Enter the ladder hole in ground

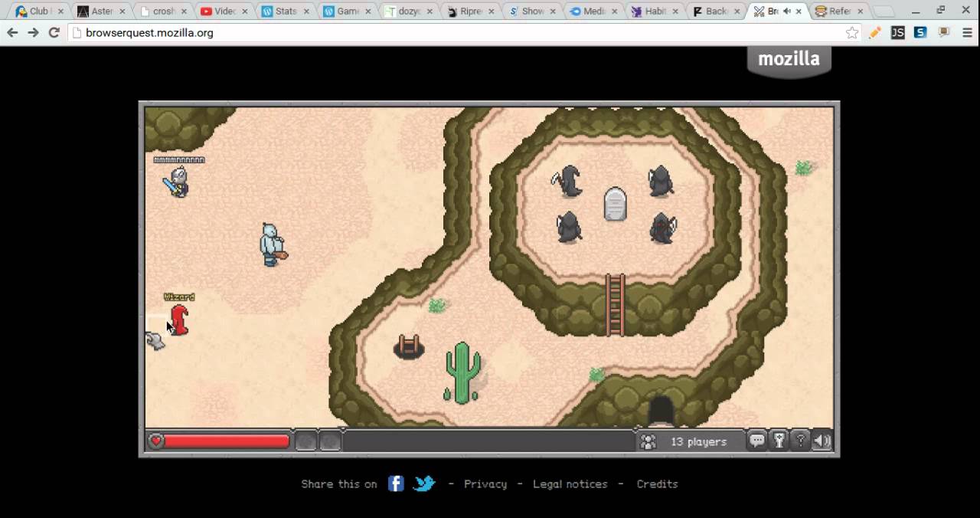point(409,347)
